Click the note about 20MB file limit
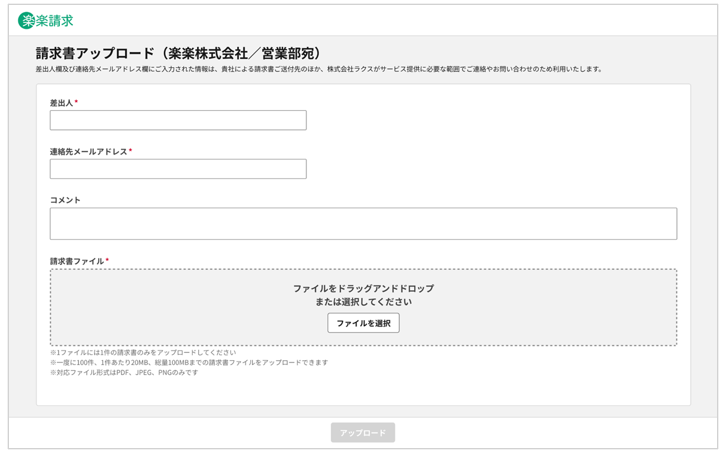The width and height of the screenshot is (726, 453). point(188,363)
